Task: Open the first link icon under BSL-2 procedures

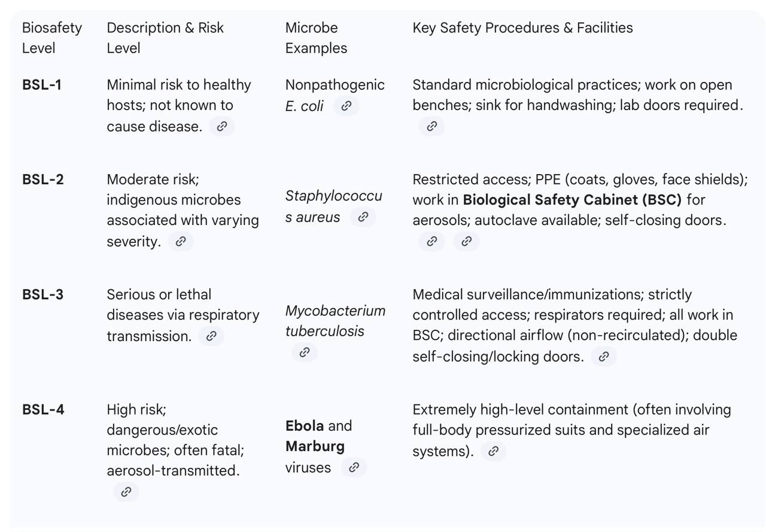Action: click(x=431, y=241)
